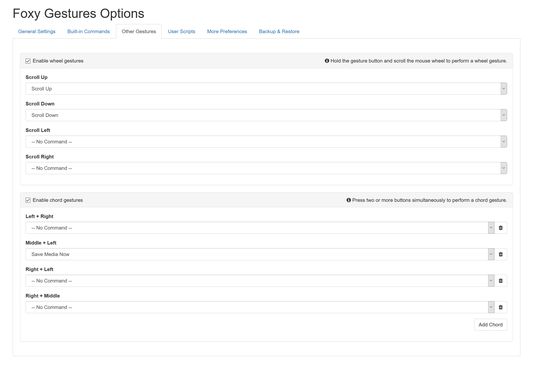The height and width of the screenshot is (365, 533).
Task: Click the chord gesture hint text
Action: coord(429,200)
